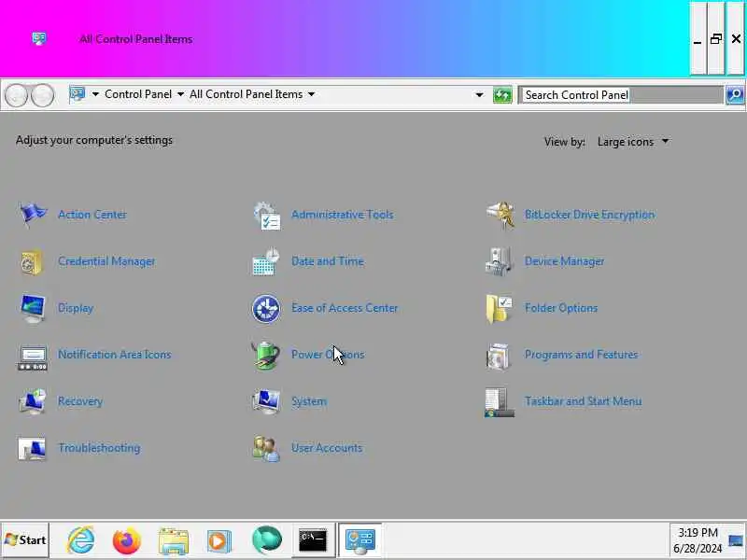Open the View by Large icons dropdown
This screenshot has width=747, height=560.
633,142
